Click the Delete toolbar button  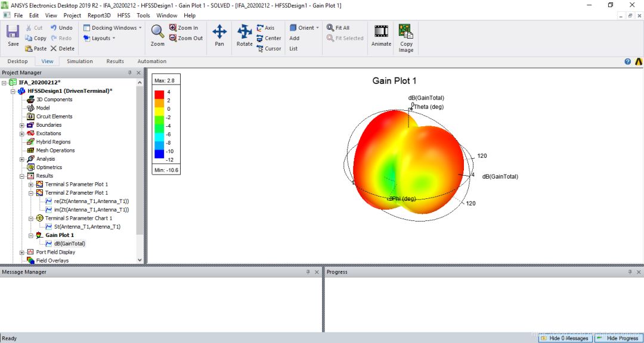[x=63, y=48]
